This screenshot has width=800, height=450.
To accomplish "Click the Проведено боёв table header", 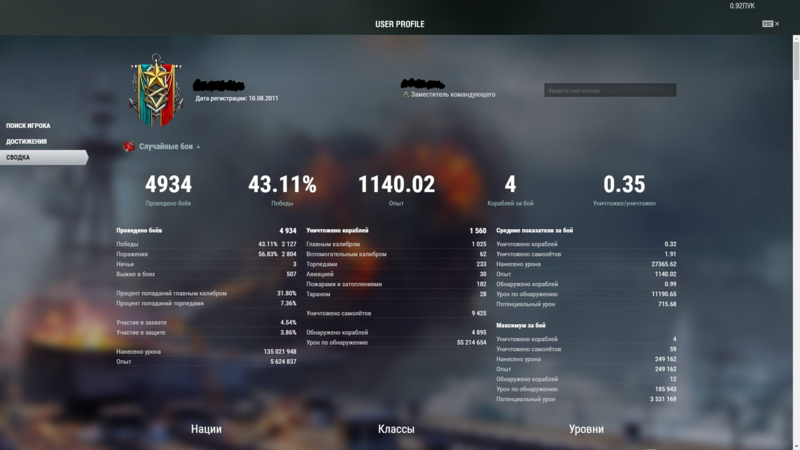I will 139,231.
